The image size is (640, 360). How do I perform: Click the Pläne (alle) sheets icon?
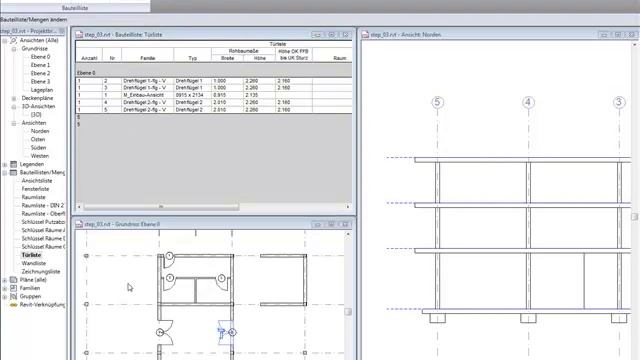point(13,280)
